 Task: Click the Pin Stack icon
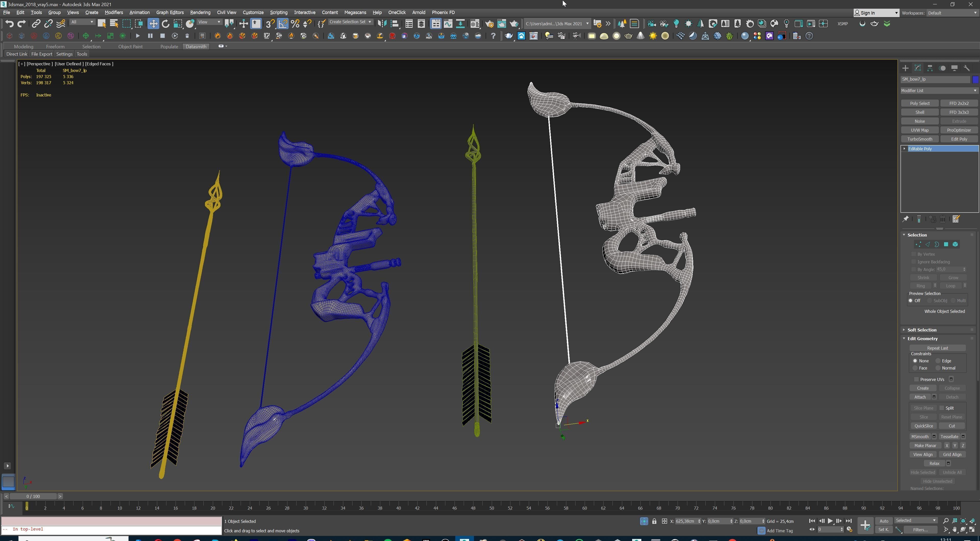coord(905,219)
